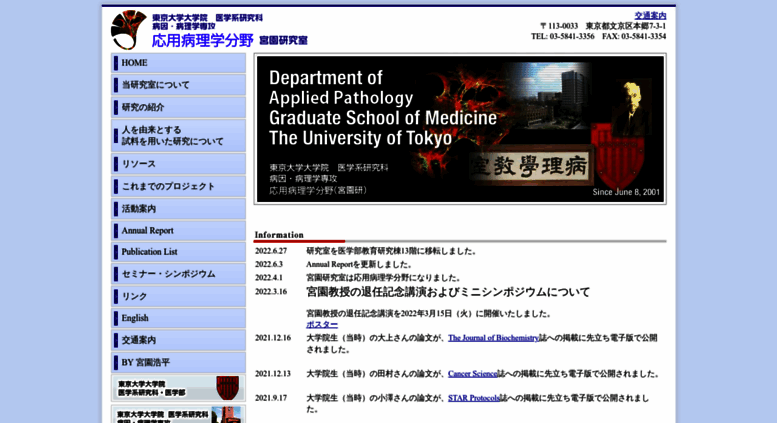Open the 応用病理学分野 宮園研究室 header title
The width and height of the screenshot is (777, 423).
pos(229,40)
